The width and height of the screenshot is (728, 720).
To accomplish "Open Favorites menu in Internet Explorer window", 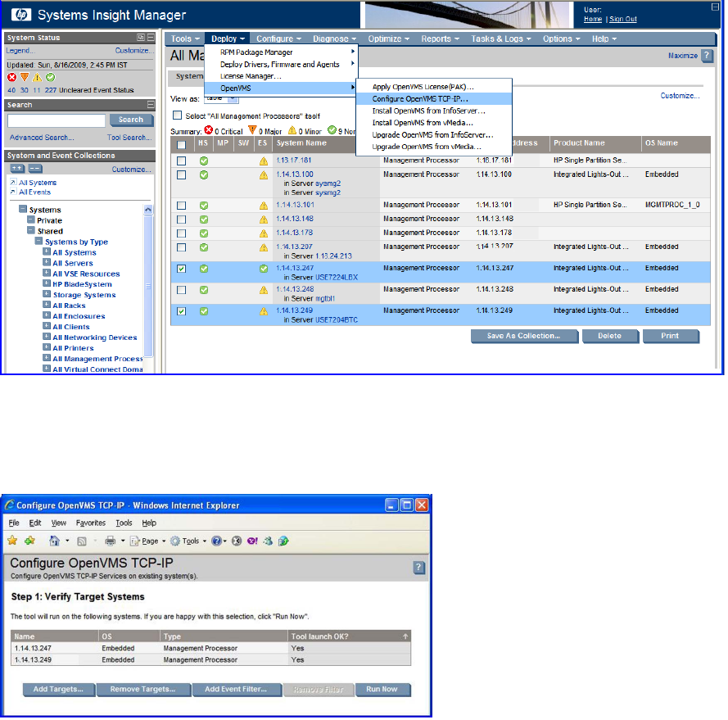I will 91,523.
